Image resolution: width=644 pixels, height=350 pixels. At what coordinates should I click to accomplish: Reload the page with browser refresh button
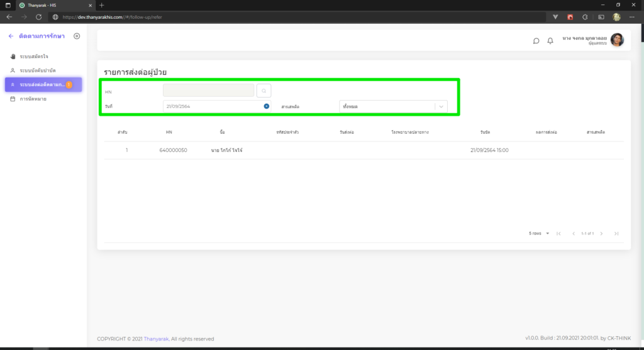pos(39,17)
